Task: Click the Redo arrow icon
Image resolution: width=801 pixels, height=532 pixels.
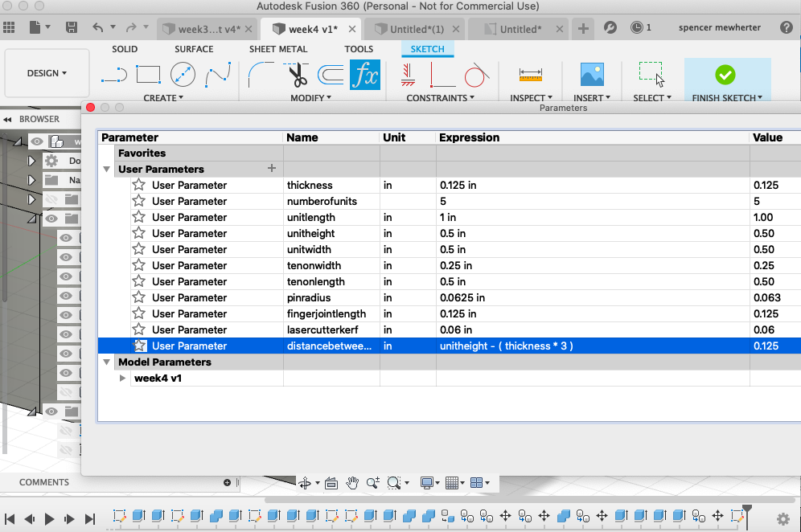Action: point(131,27)
